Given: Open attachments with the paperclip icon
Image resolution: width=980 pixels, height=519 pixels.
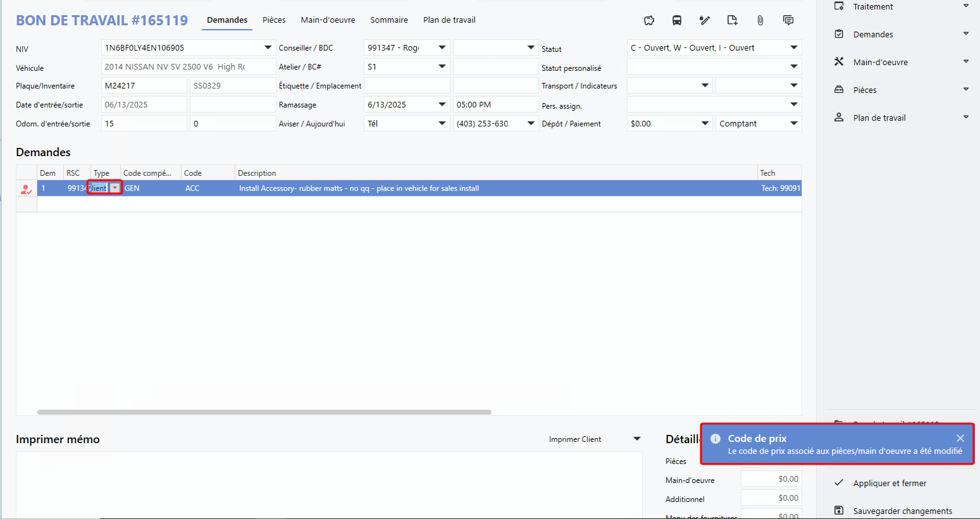Looking at the screenshot, I should (x=760, y=20).
